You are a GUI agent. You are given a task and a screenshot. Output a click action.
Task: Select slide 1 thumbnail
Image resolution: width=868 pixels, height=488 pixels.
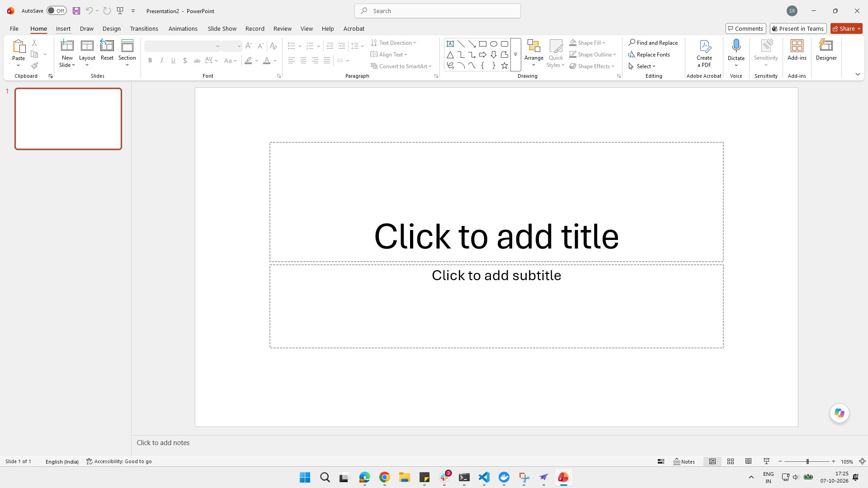(x=68, y=119)
